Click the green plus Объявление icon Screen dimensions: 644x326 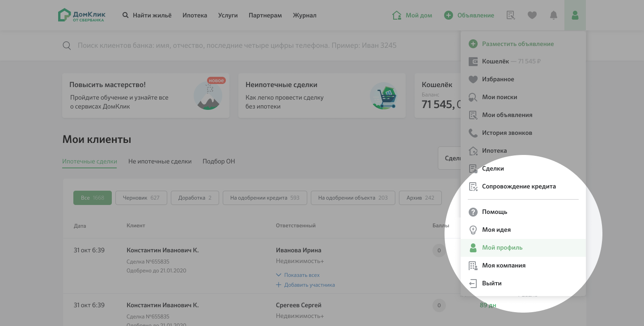(x=449, y=15)
